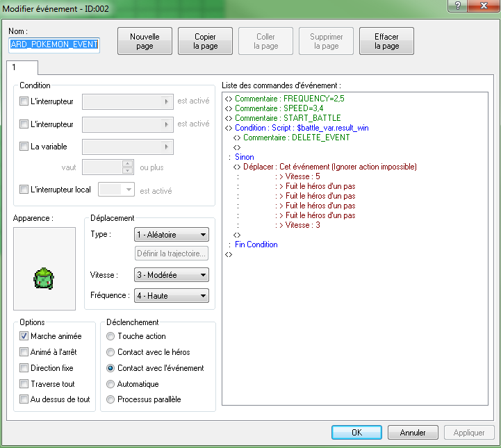Open the Type dropdown showing Aléatoire
Viewport: 501px width, 448px height.
point(172,235)
